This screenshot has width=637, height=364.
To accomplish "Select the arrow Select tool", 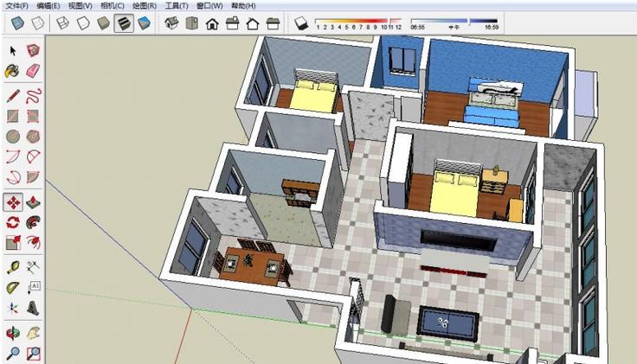I will click(13, 51).
